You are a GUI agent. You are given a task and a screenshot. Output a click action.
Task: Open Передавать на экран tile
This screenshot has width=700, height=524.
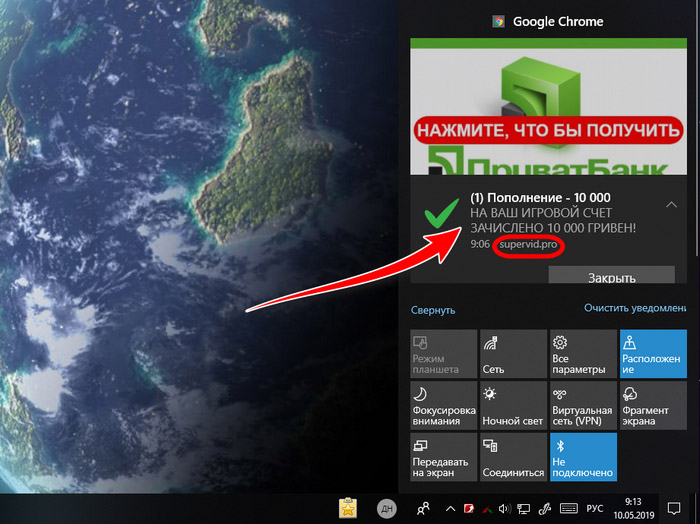(x=443, y=457)
